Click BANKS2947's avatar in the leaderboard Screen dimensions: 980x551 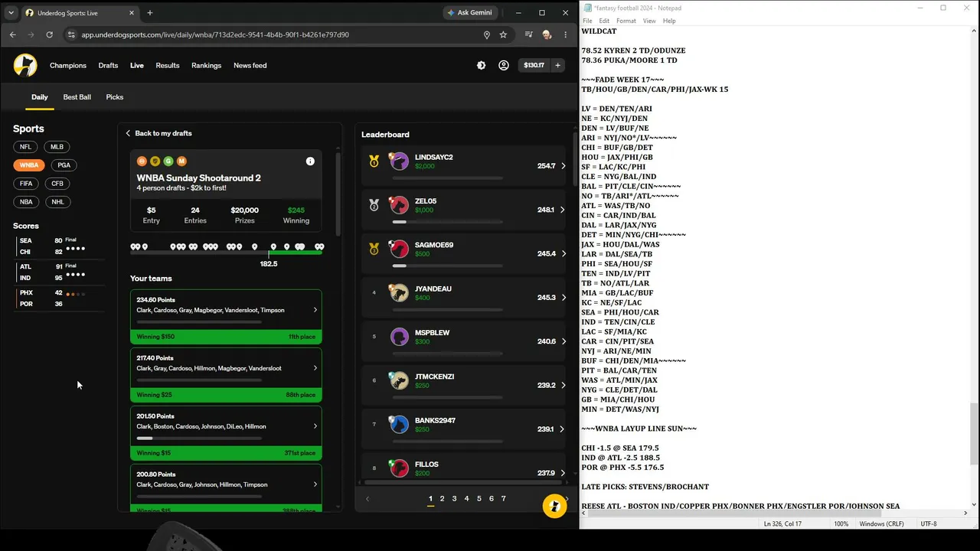point(399,424)
